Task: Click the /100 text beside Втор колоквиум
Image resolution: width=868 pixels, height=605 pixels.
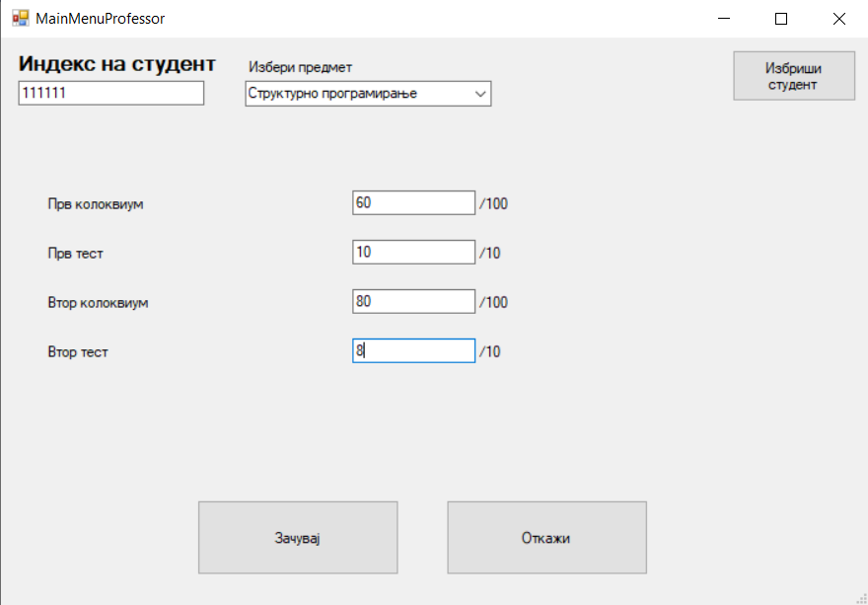Action: click(x=493, y=302)
